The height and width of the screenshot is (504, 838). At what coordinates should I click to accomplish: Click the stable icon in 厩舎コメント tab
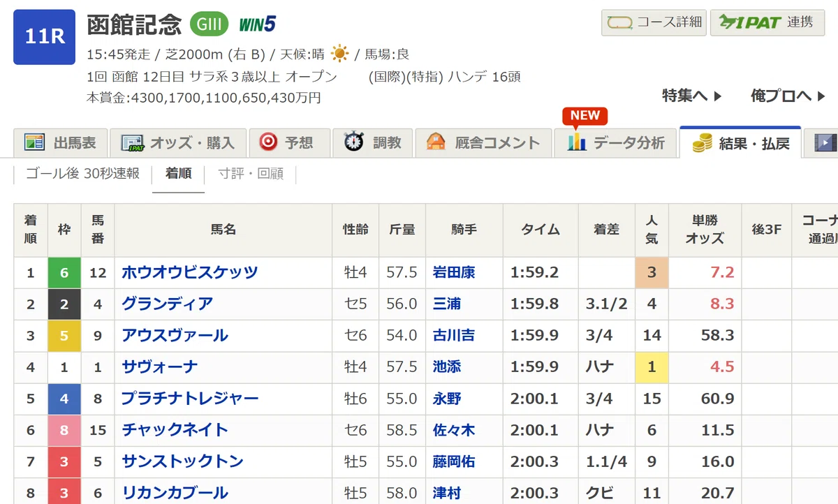coord(436,142)
